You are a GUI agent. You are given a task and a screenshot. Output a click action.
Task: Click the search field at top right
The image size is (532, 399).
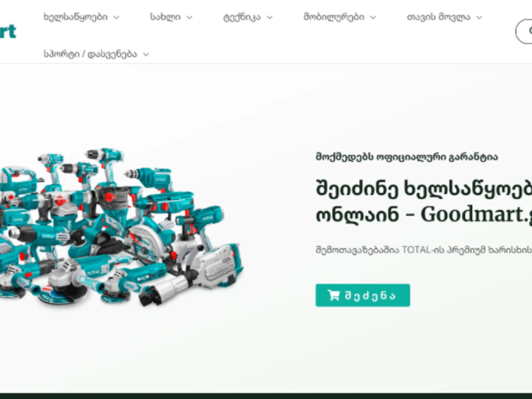524,31
